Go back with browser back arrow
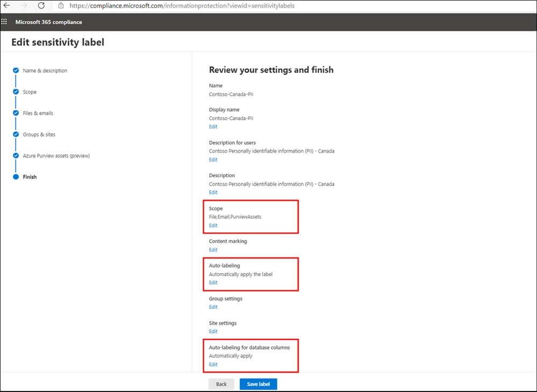The height and width of the screenshot is (392, 537). pyautogui.click(x=6, y=5)
